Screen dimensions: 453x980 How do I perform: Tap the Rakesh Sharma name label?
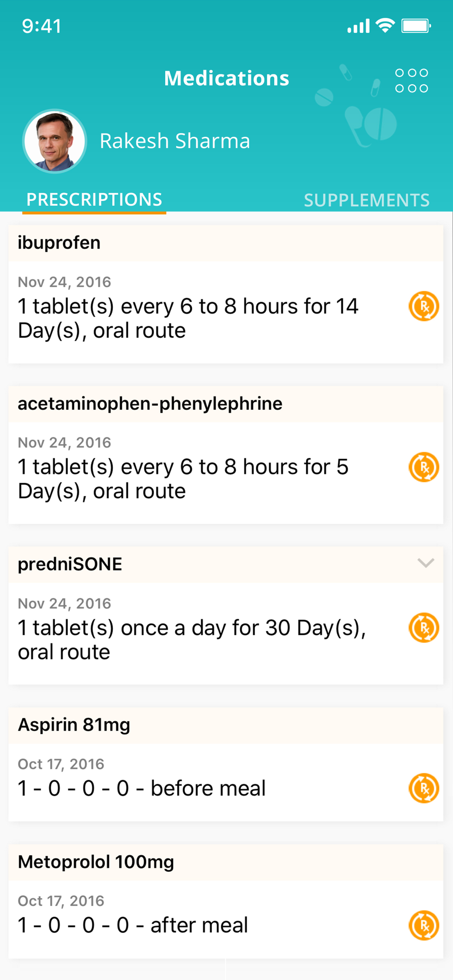[175, 141]
